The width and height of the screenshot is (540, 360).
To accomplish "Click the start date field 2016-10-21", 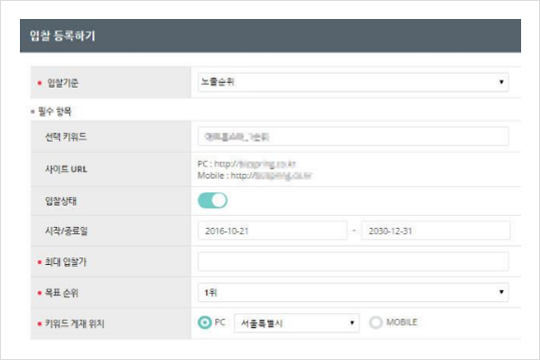I will 272,231.
